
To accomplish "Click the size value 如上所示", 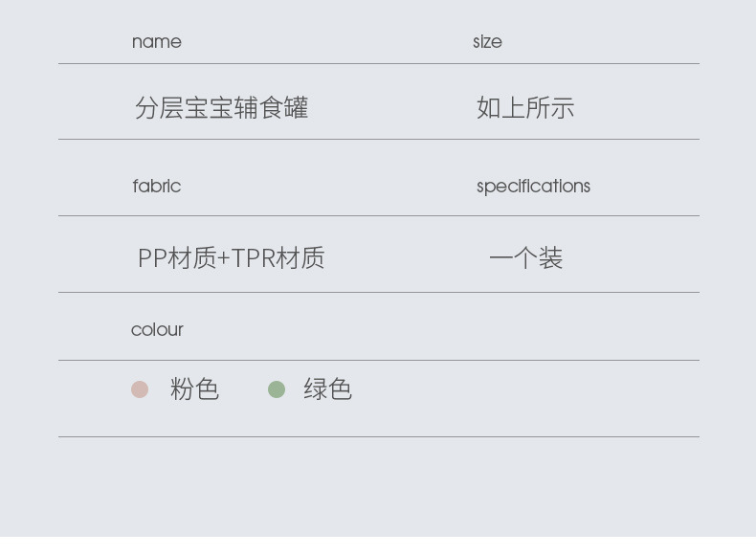I will click(525, 108).
